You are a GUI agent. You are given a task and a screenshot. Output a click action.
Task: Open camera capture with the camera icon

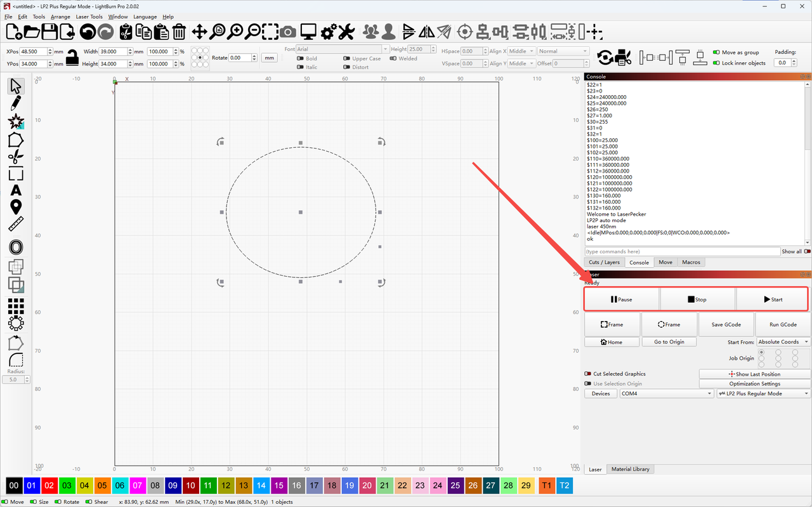click(x=288, y=31)
